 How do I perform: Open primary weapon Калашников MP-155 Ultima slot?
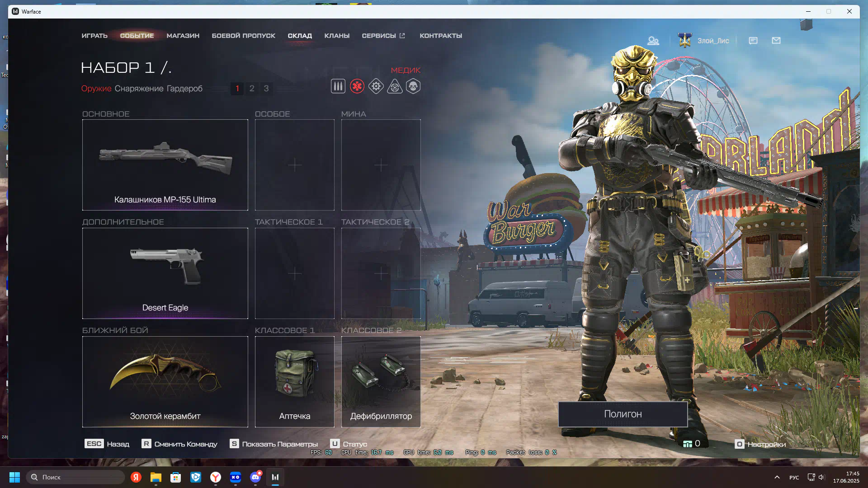click(x=165, y=165)
